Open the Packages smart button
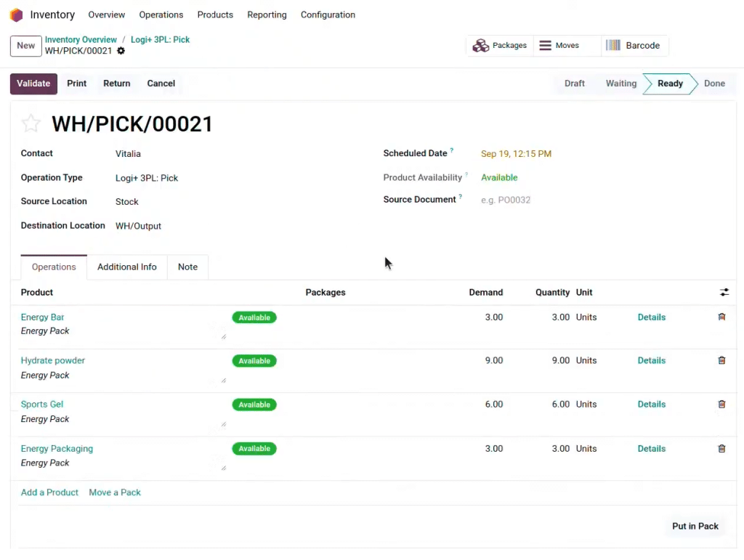 (500, 46)
